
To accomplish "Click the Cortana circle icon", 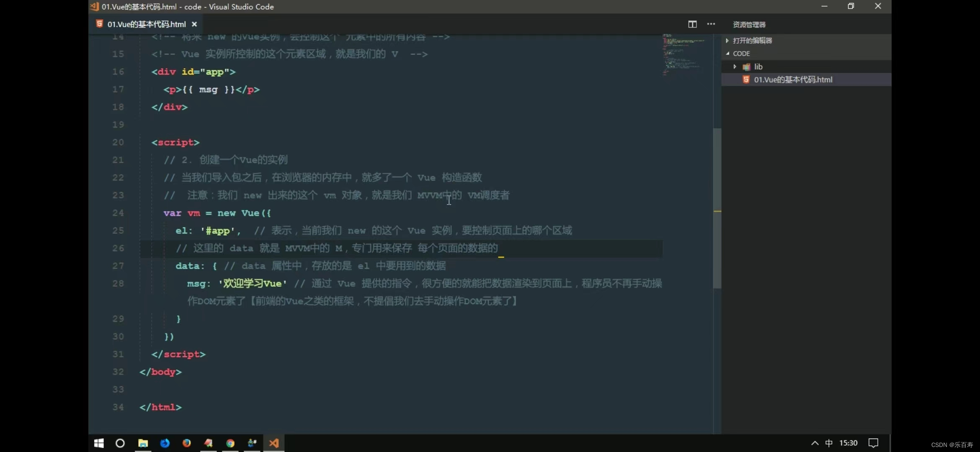I will click(120, 443).
